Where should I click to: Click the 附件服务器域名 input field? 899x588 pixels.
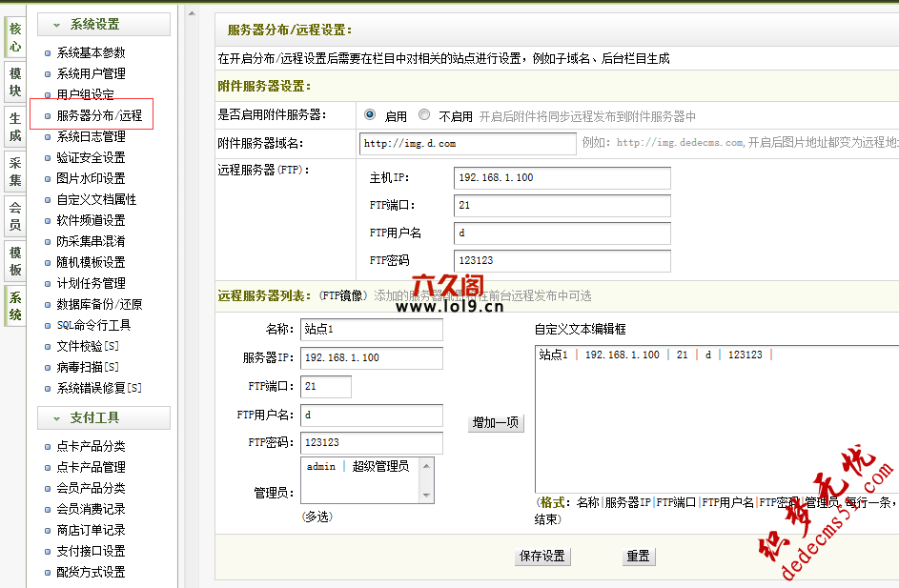[x=468, y=144]
